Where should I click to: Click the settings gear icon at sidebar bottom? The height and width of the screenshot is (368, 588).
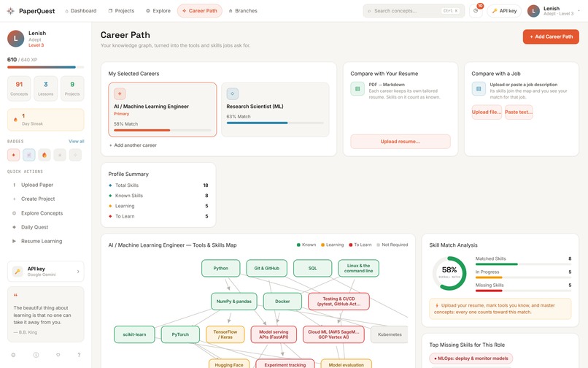coord(14,355)
